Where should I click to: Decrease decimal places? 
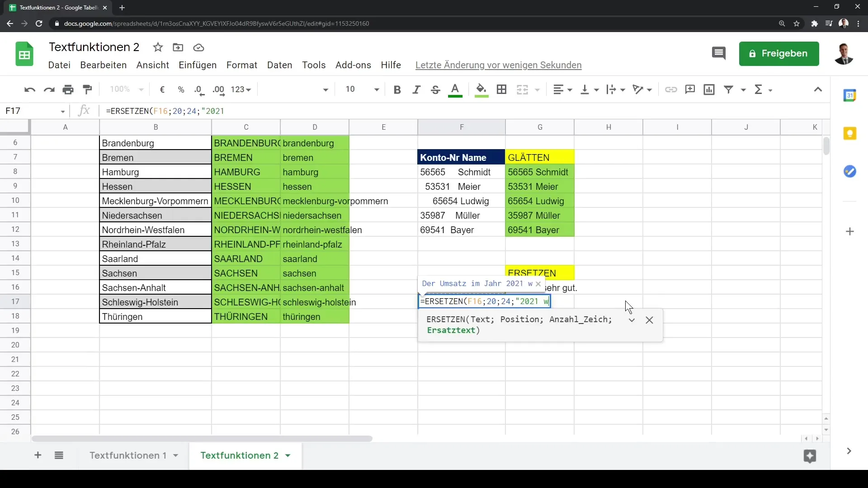[x=199, y=89]
